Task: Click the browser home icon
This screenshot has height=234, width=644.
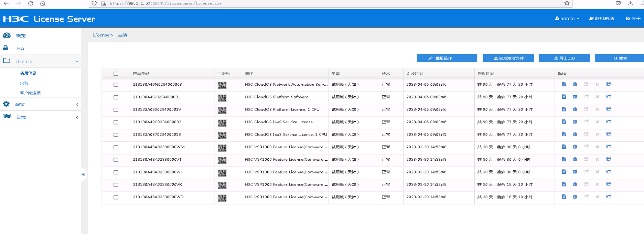Action: click(x=43, y=3)
